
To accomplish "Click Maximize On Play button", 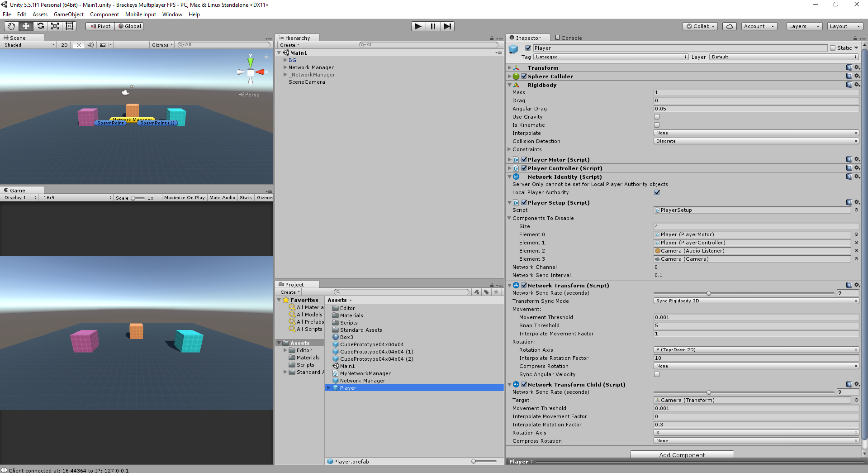I will coord(185,198).
